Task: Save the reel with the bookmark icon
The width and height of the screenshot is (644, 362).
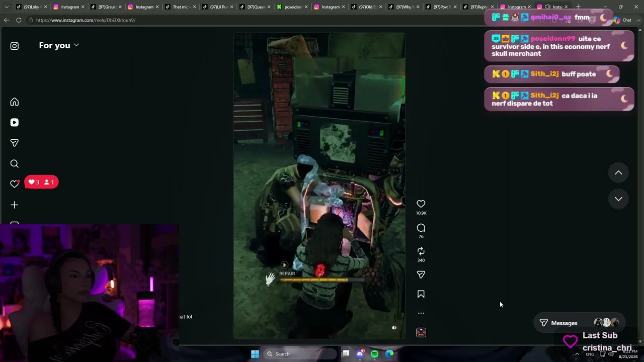Action: tap(421, 294)
